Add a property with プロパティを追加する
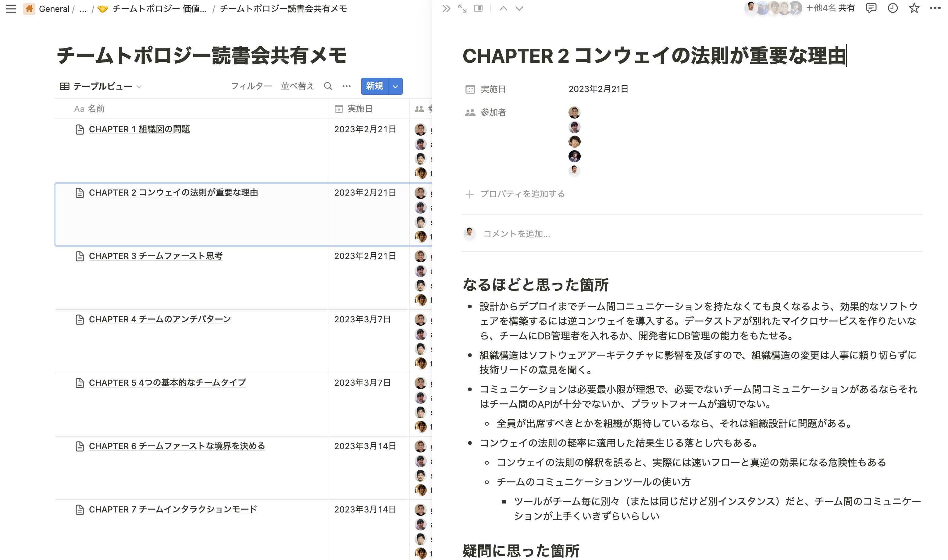The height and width of the screenshot is (560, 948). pyautogui.click(x=522, y=194)
